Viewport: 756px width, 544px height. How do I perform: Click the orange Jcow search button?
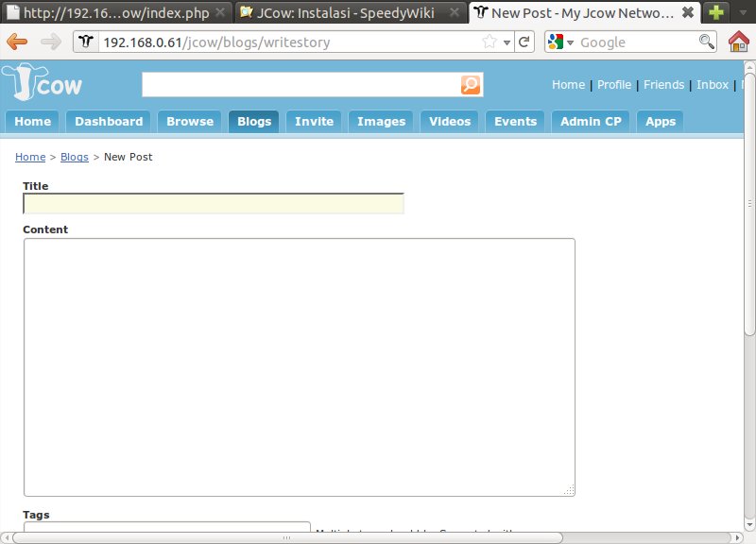471,85
